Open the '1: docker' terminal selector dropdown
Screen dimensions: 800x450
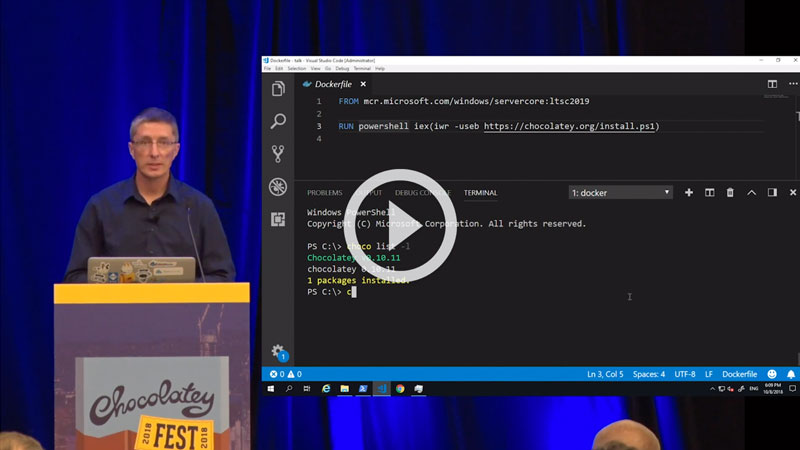620,192
